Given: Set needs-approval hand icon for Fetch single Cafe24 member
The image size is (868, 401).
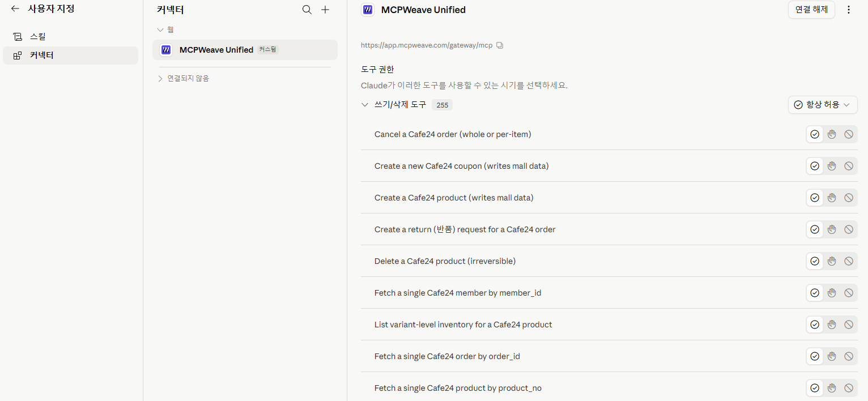Looking at the screenshot, I should [x=832, y=293].
